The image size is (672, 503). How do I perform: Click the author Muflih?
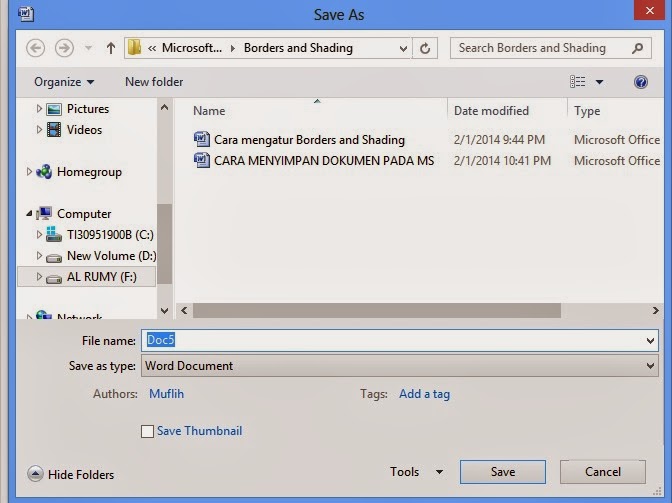click(x=166, y=394)
